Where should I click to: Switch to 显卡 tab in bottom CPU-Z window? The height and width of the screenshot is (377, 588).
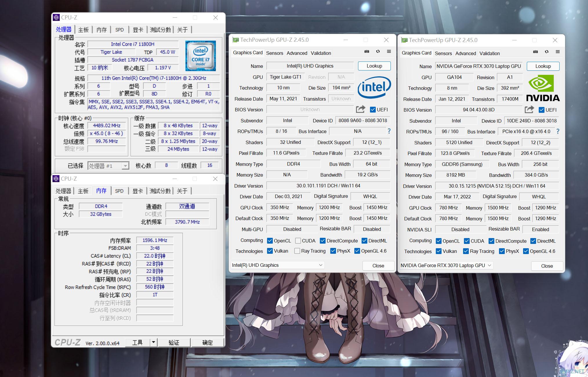click(x=138, y=191)
